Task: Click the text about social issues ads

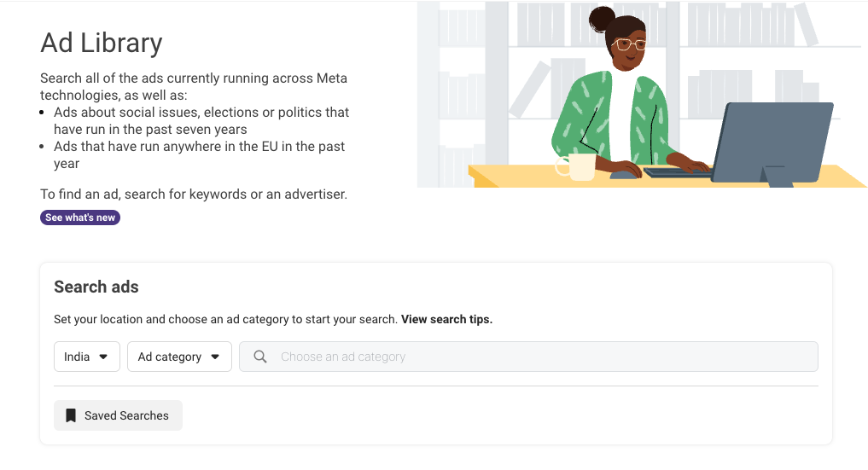Action: (201, 120)
